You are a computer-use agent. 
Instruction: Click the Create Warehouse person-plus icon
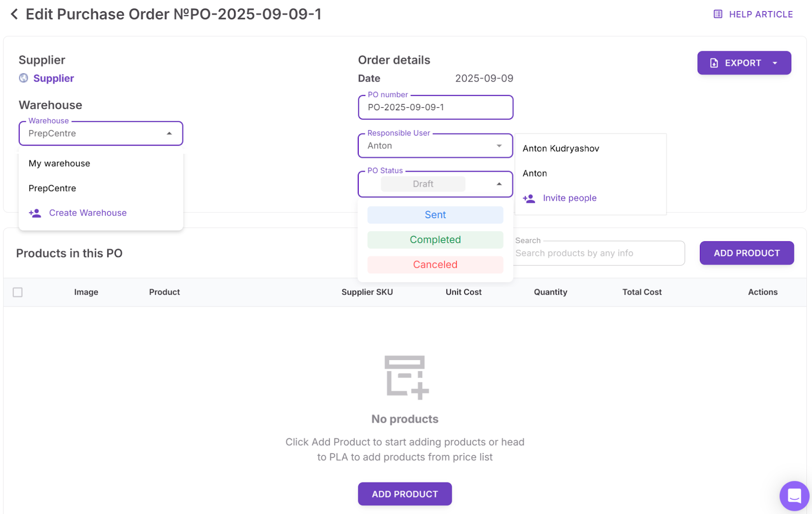(x=35, y=213)
